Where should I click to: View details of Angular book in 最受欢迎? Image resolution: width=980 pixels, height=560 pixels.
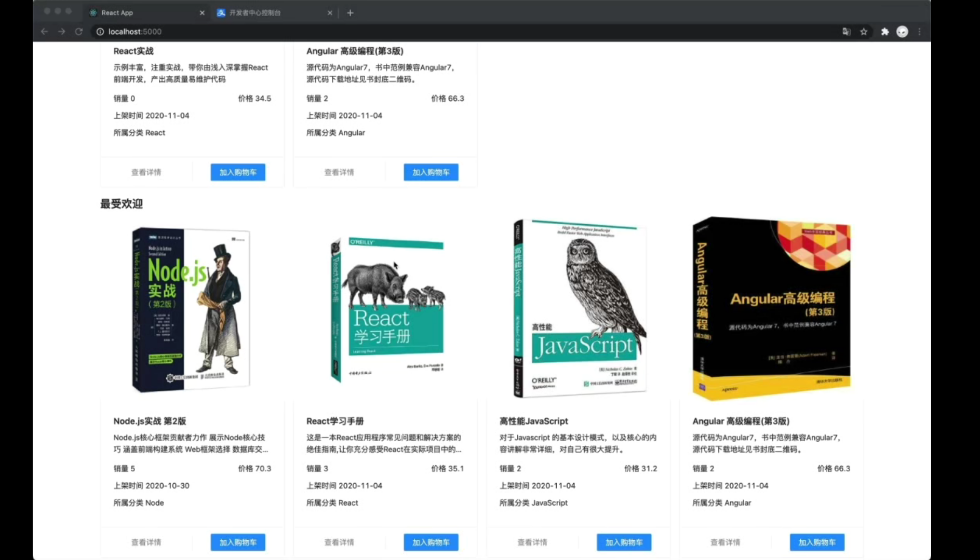(725, 542)
